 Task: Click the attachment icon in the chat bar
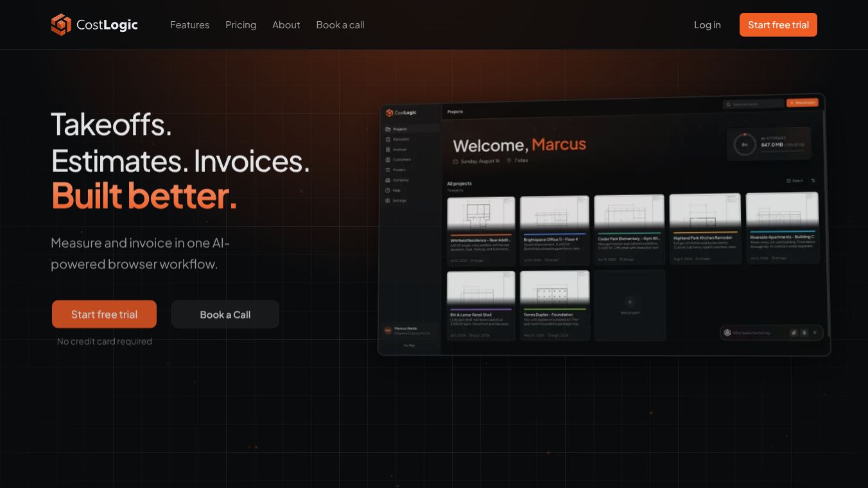[794, 333]
